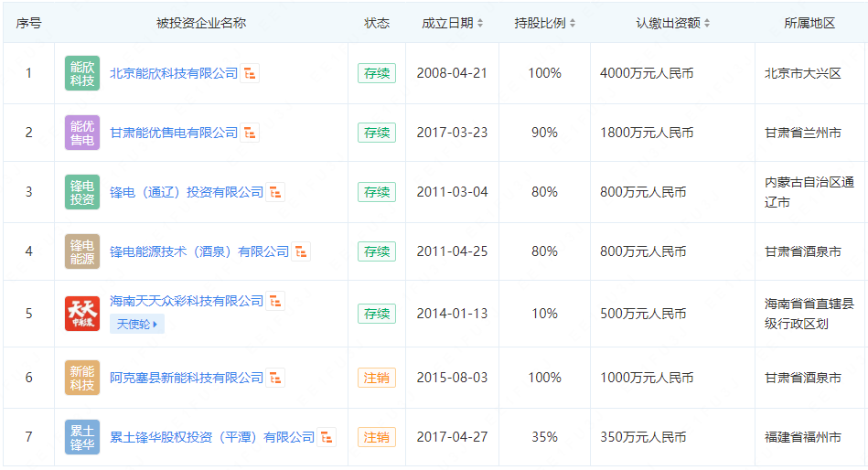Click the 锋电投资 green company logo
Viewport: 868px width, 470px height.
click(82, 192)
